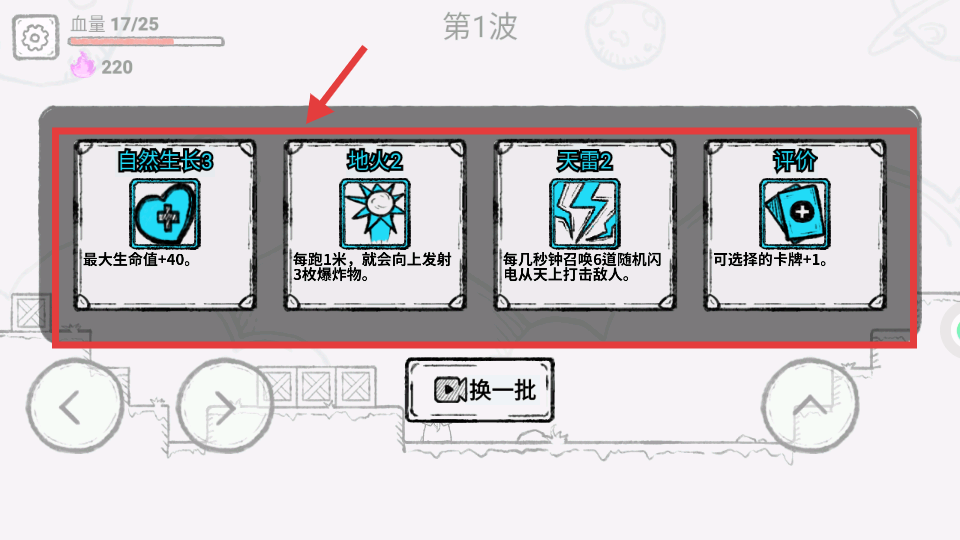Click the red health bar under 血量

click(146, 42)
